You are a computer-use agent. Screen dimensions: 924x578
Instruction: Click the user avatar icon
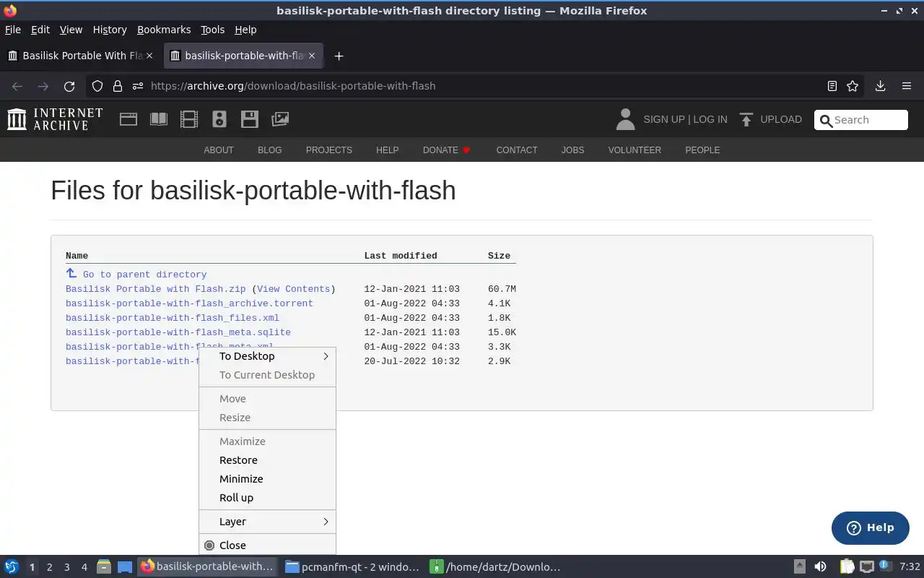click(x=625, y=119)
